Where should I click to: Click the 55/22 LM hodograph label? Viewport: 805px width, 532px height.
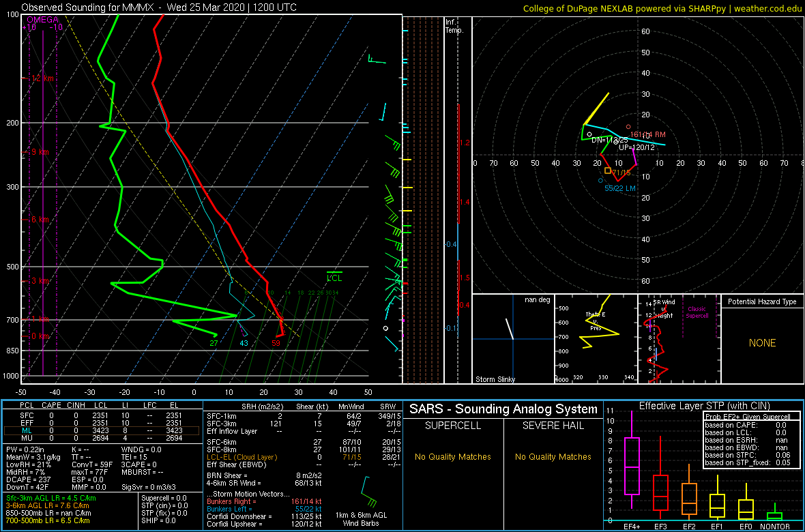pos(620,188)
